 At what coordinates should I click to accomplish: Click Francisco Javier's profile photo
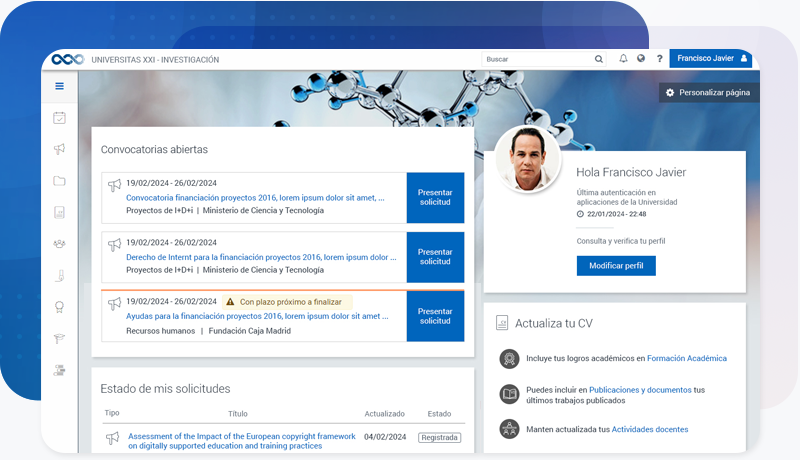[530, 159]
